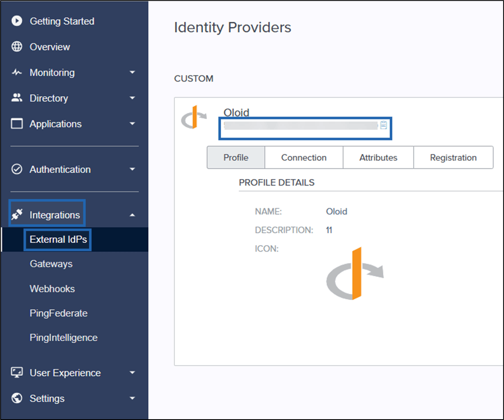This screenshot has width=504, height=420.
Task: Click the Settings globe icon
Action: point(17,398)
